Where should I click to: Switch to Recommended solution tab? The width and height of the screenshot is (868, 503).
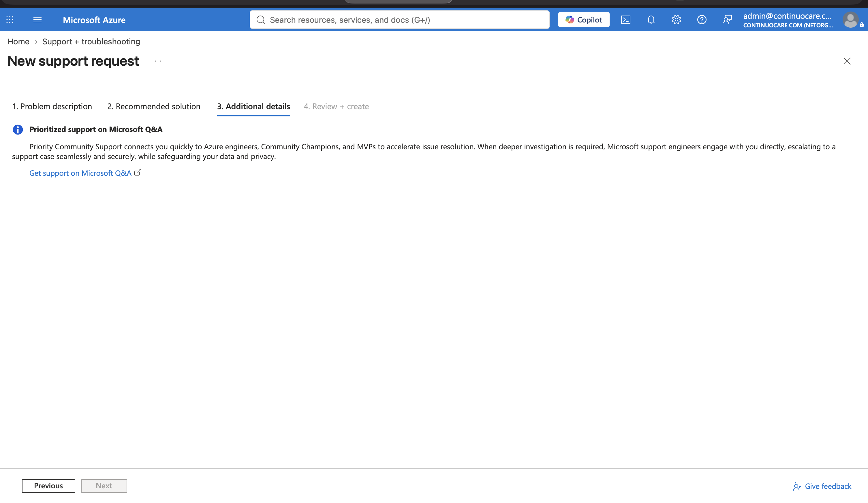pyautogui.click(x=154, y=106)
